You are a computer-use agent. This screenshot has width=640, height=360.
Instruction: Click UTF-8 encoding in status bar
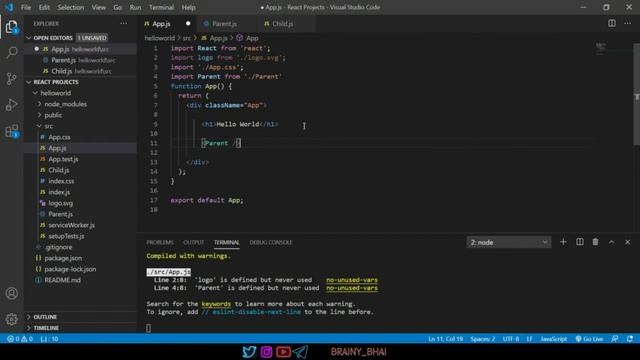[511, 339]
